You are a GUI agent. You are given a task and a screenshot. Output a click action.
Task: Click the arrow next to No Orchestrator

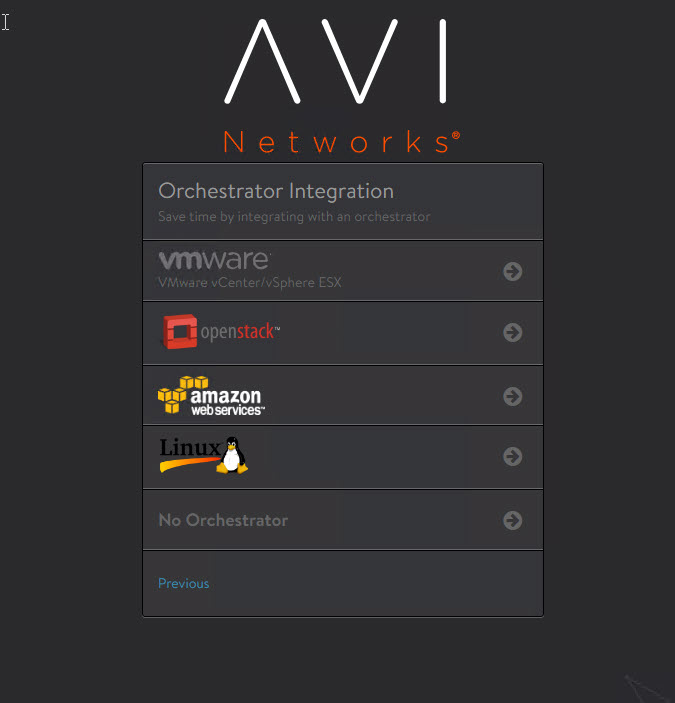point(512,521)
